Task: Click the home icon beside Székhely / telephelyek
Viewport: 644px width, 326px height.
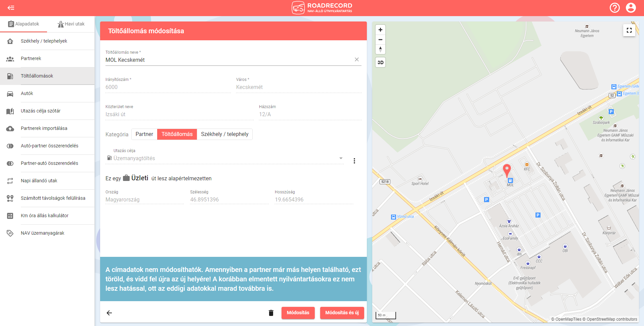Action: click(x=10, y=41)
